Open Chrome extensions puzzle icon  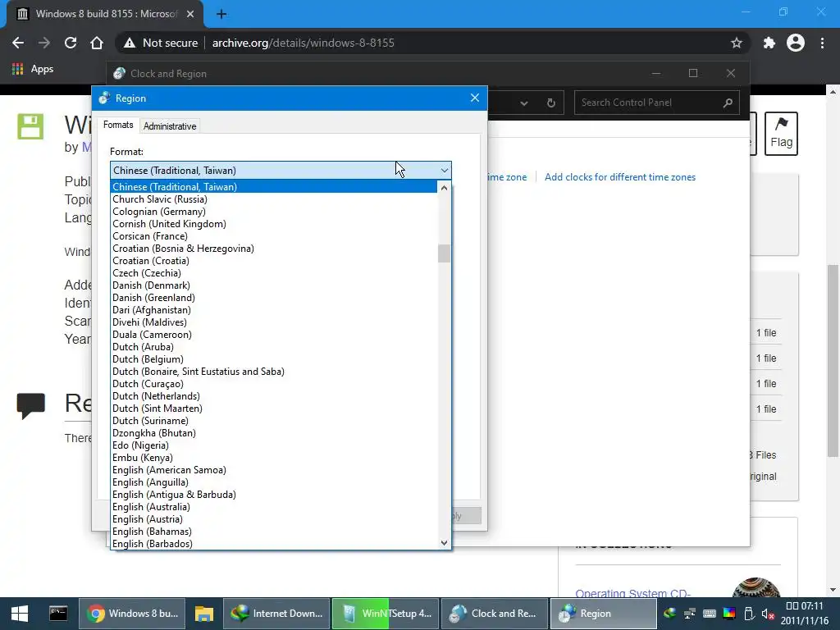pyautogui.click(x=769, y=43)
